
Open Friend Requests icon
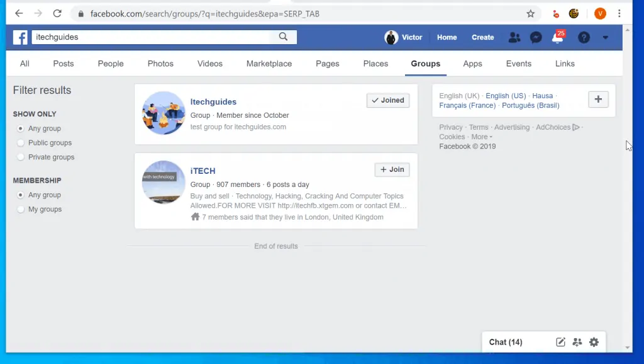[514, 37]
